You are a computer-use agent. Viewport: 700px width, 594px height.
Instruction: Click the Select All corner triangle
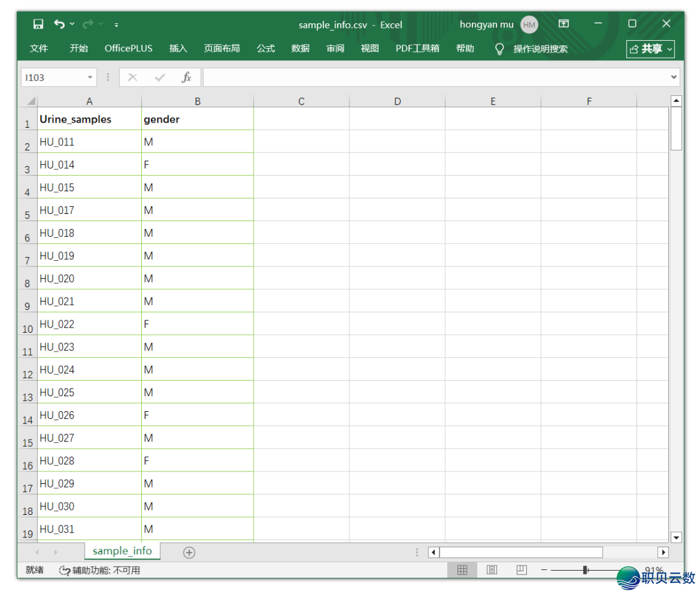[x=30, y=102]
